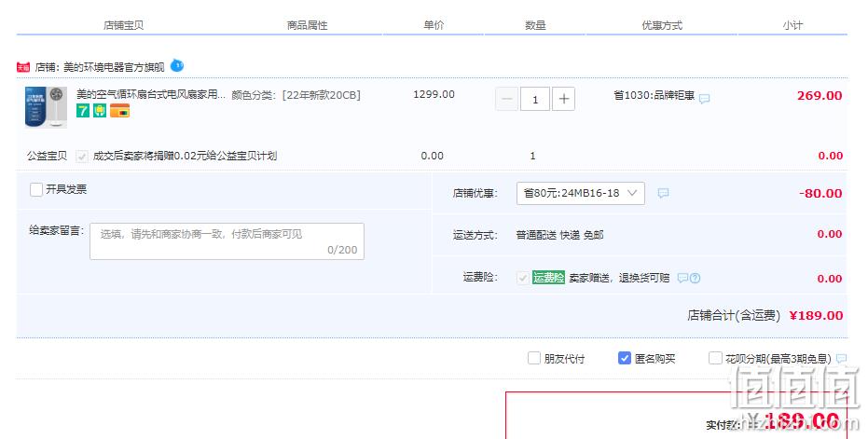The height and width of the screenshot is (439, 868).
Task: Click the 单价 column header
Action: [x=434, y=25]
